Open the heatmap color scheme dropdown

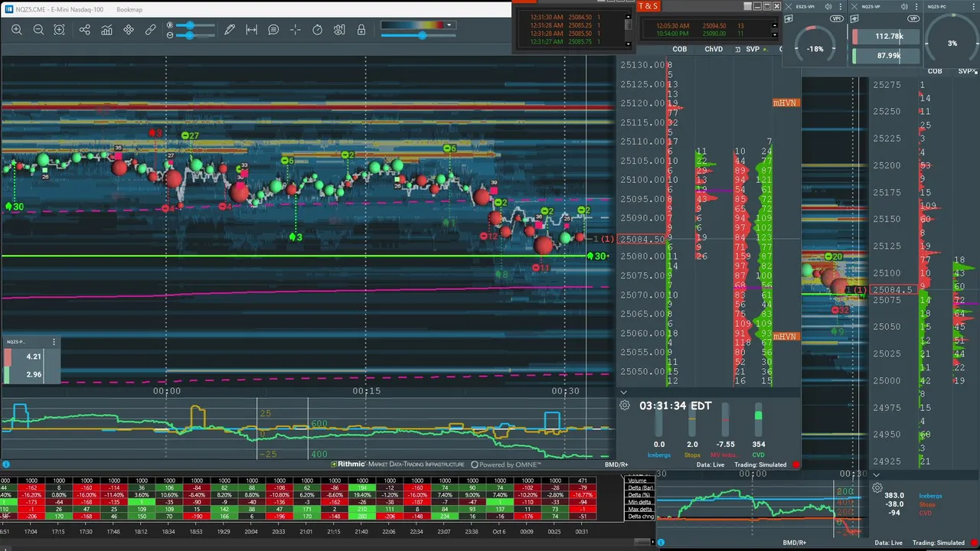(x=449, y=25)
